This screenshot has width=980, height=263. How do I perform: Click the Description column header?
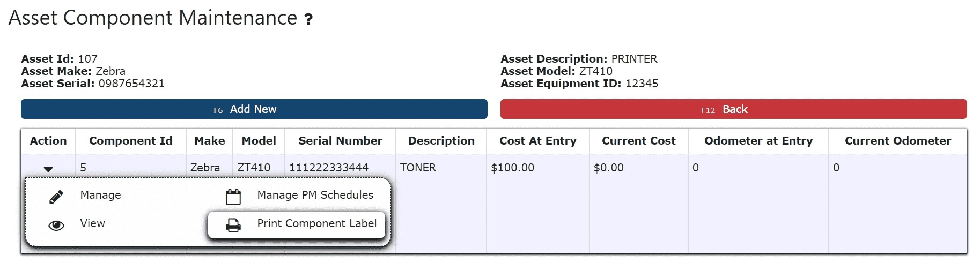point(441,141)
